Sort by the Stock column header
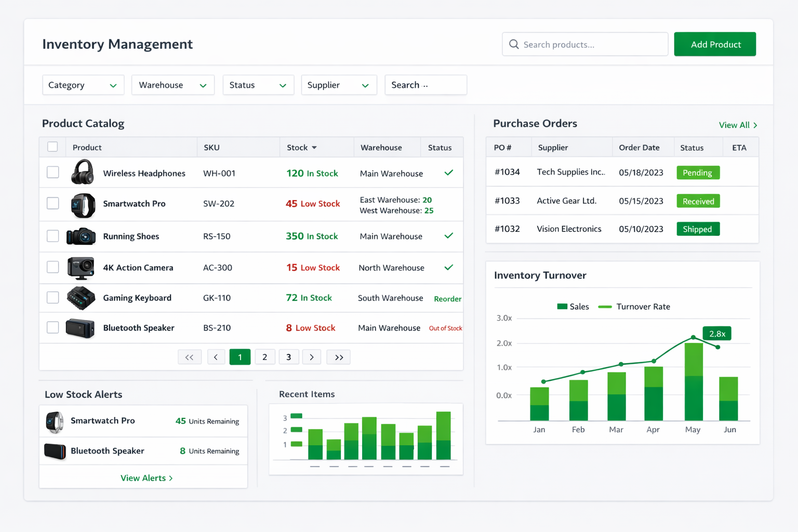Image resolution: width=798 pixels, height=532 pixels. 302,148
